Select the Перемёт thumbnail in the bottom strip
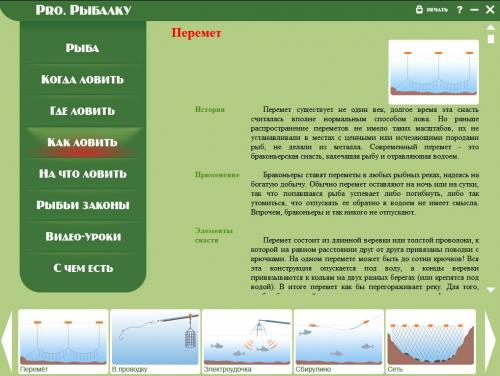 pos(63,341)
